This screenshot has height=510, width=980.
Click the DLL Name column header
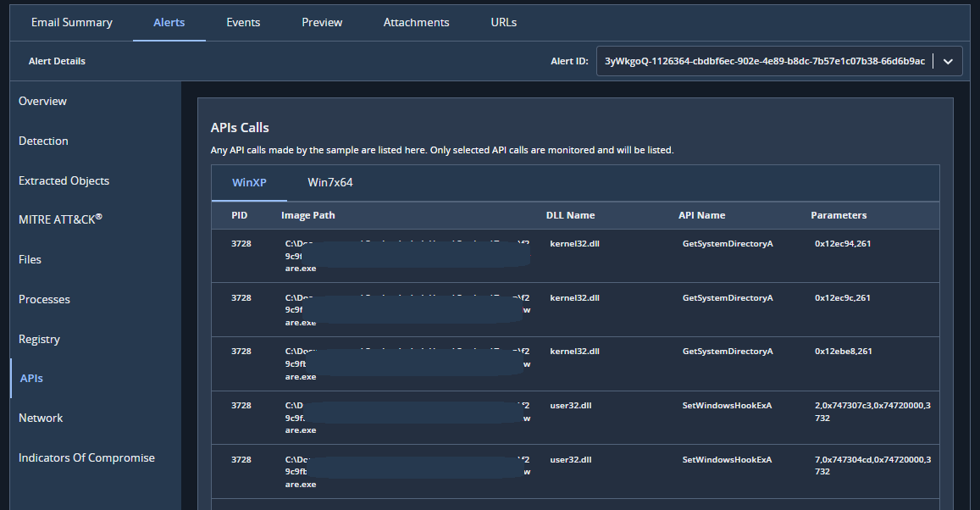[x=571, y=215]
